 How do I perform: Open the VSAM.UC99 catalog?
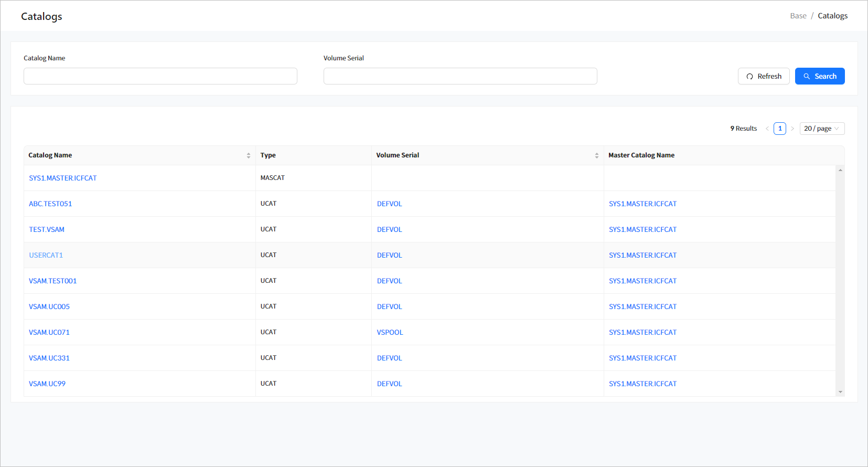pos(47,384)
